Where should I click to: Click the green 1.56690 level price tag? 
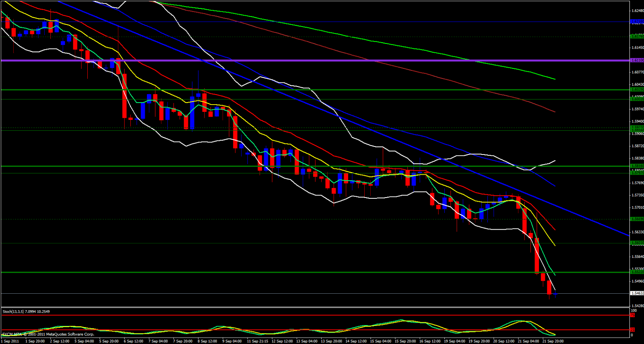coord(637,219)
